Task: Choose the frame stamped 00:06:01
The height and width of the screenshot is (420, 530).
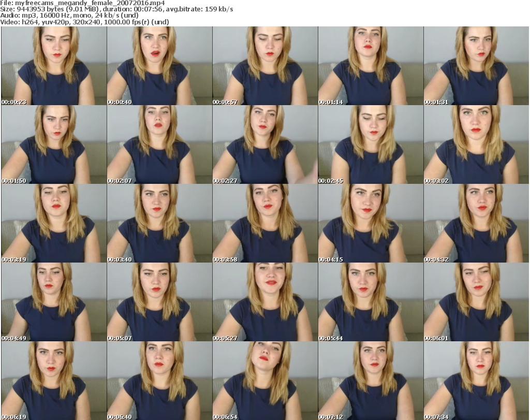Action: (476, 302)
